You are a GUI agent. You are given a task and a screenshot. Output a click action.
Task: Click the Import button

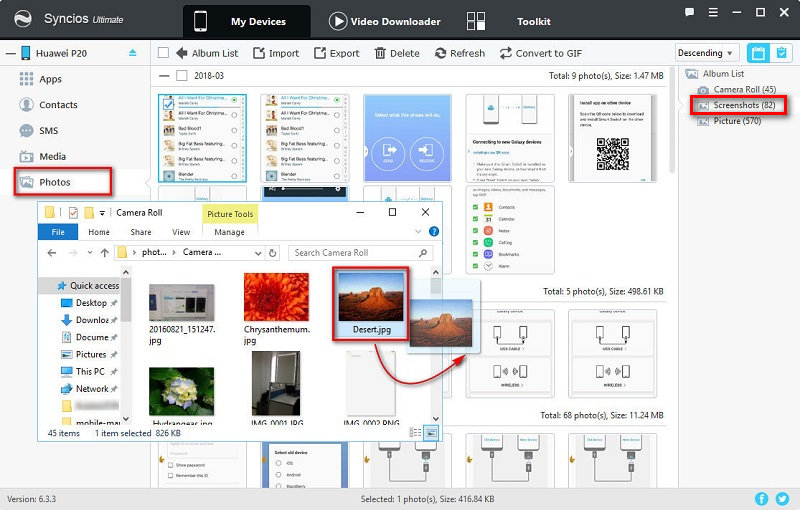[276, 53]
